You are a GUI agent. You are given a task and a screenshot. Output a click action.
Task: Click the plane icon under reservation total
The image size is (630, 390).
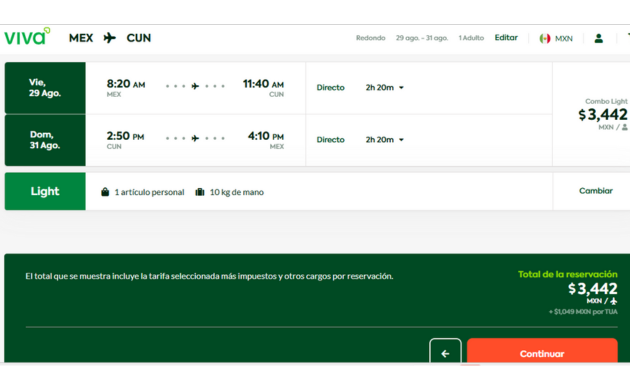(x=614, y=301)
